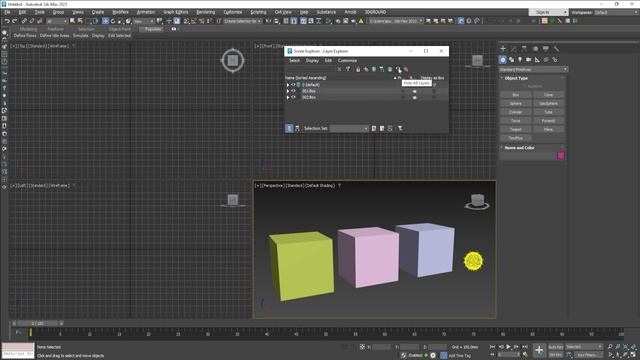Viewport: 640px width, 360px height.
Task: Expand the 0 (default) layer row
Action: click(288, 85)
